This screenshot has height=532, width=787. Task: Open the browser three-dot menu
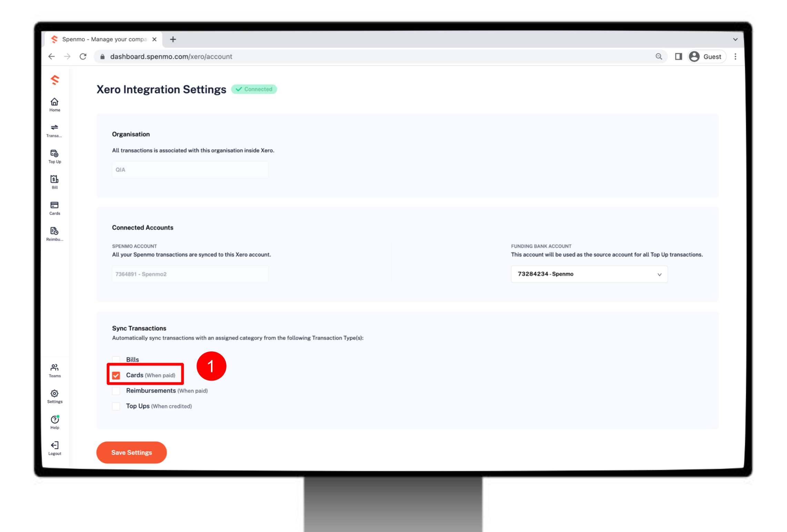pyautogui.click(x=735, y=57)
